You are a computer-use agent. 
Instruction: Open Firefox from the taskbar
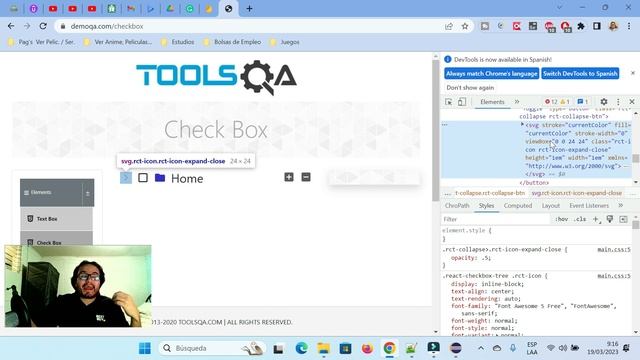[367, 348]
